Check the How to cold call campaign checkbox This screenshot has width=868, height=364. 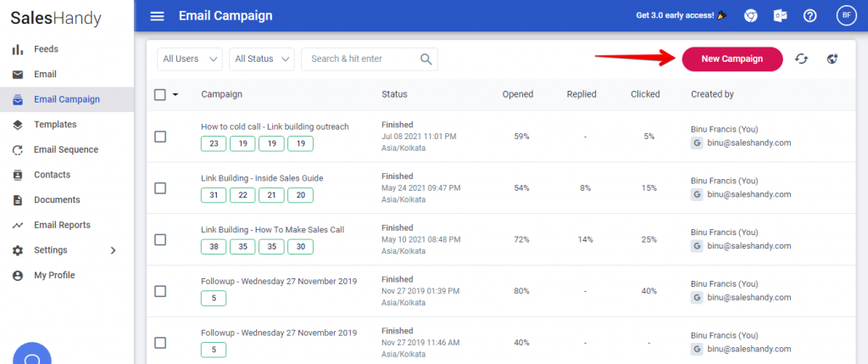[x=160, y=137]
